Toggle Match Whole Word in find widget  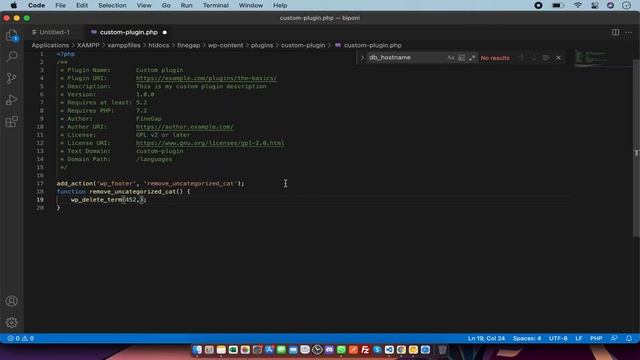(461, 58)
